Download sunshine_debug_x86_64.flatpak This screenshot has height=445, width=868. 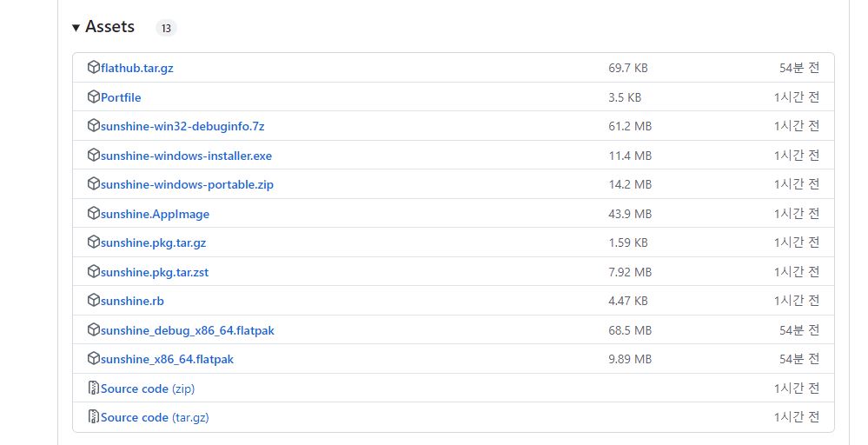click(188, 330)
